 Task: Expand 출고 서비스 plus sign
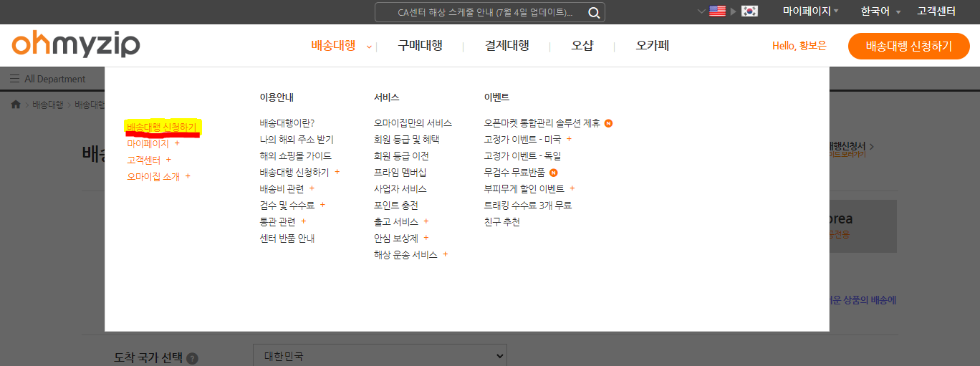(x=426, y=221)
